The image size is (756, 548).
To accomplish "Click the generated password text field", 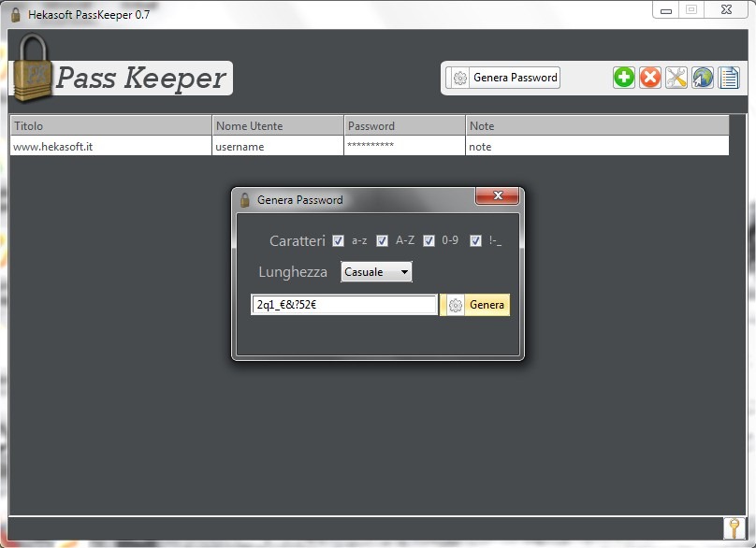I will click(x=343, y=305).
